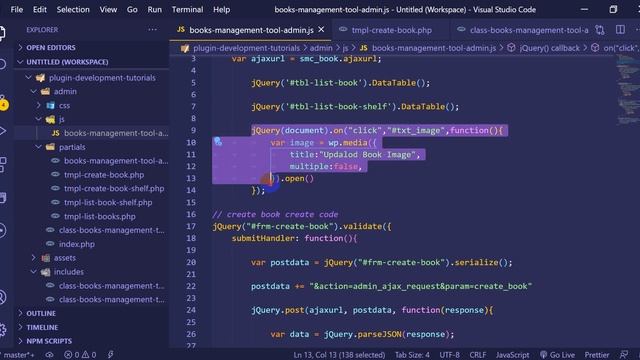The width and height of the screenshot is (640, 360).
Task: Open File menu
Action: click(x=17, y=9)
